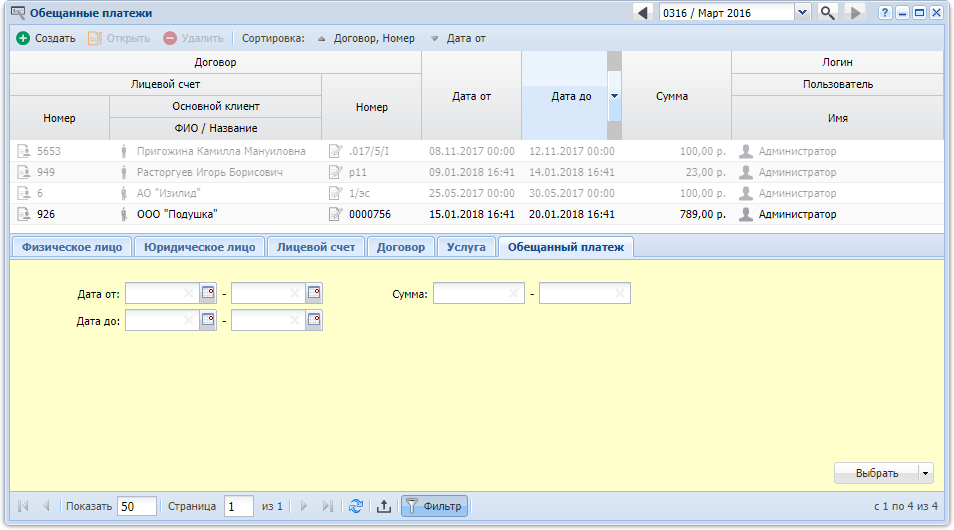Click the second Дата до input field
Screen dimensions: 954x530
pyautogui.click(x=268, y=320)
